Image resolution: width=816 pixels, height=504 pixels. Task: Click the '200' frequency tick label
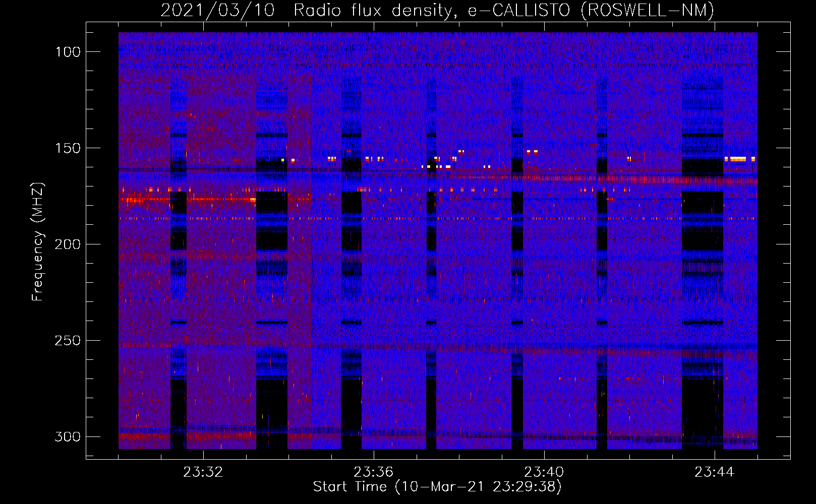pos(68,244)
